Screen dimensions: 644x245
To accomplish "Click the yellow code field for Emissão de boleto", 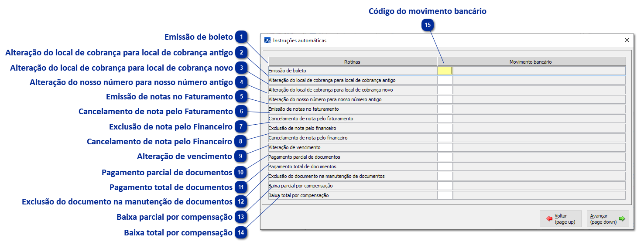I will click(x=445, y=70).
